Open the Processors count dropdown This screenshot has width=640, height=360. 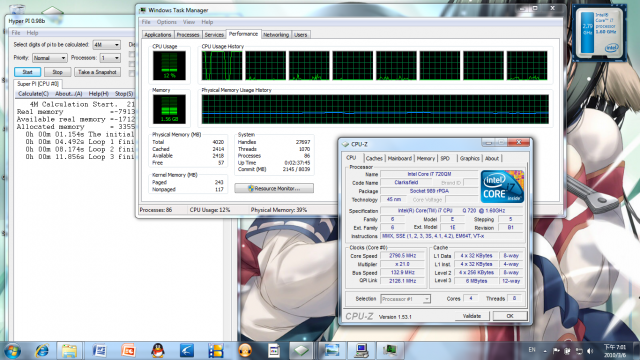tap(110, 58)
